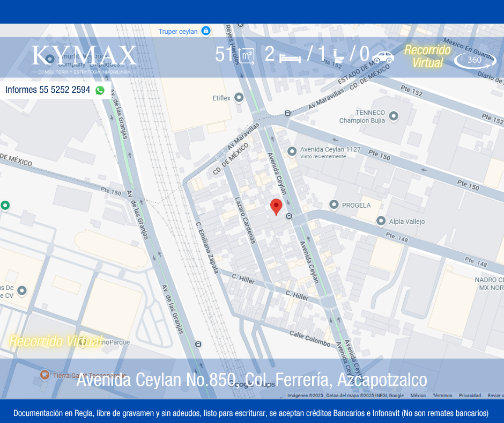504x423 pixels.
Task: Click the square meters area icon
Action: [247, 56]
